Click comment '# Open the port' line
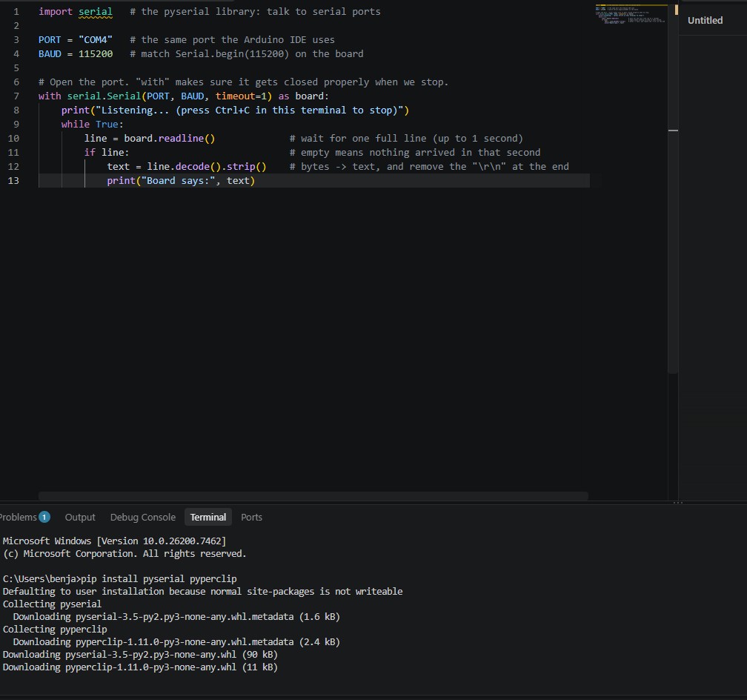747x700 pixels. tap(243, 82)
